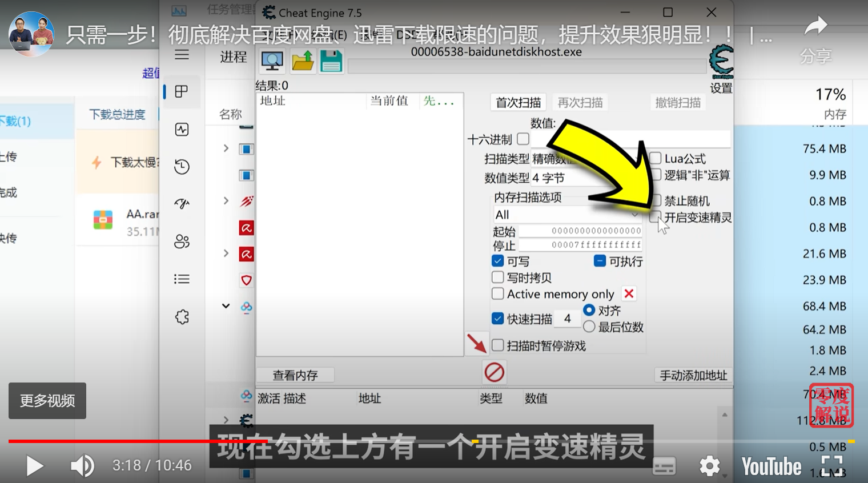Select Uploads tab in Baidu Netdisk sidebar
Image resolution: width=868 pixels, height=483 pixels.
[8, 156]
